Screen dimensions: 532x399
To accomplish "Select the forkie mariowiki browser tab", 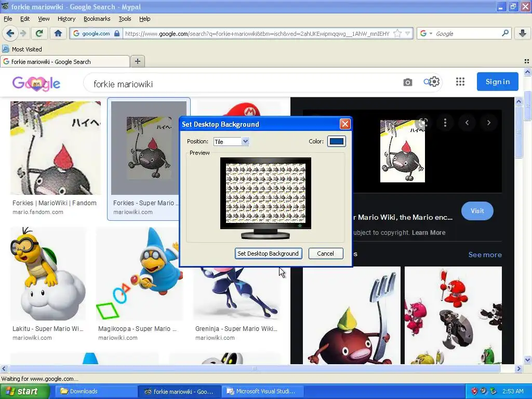I will (x=65, y=61).
